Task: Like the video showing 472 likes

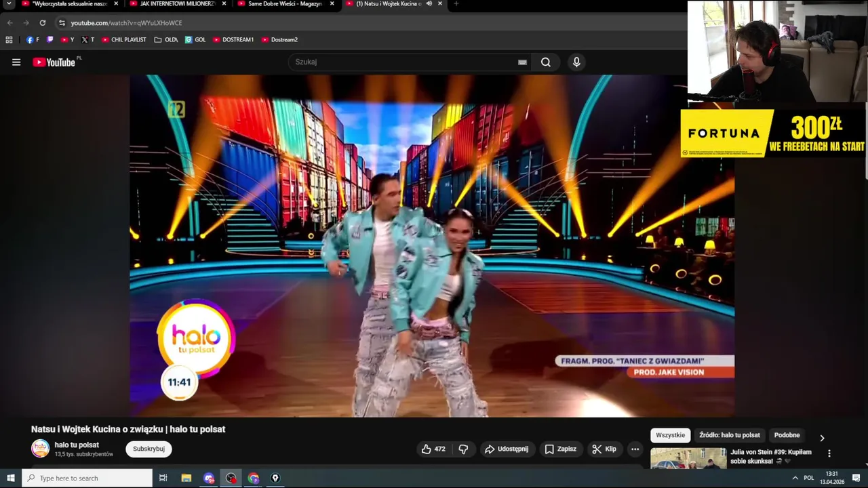Action: click(x=433, y=449)
